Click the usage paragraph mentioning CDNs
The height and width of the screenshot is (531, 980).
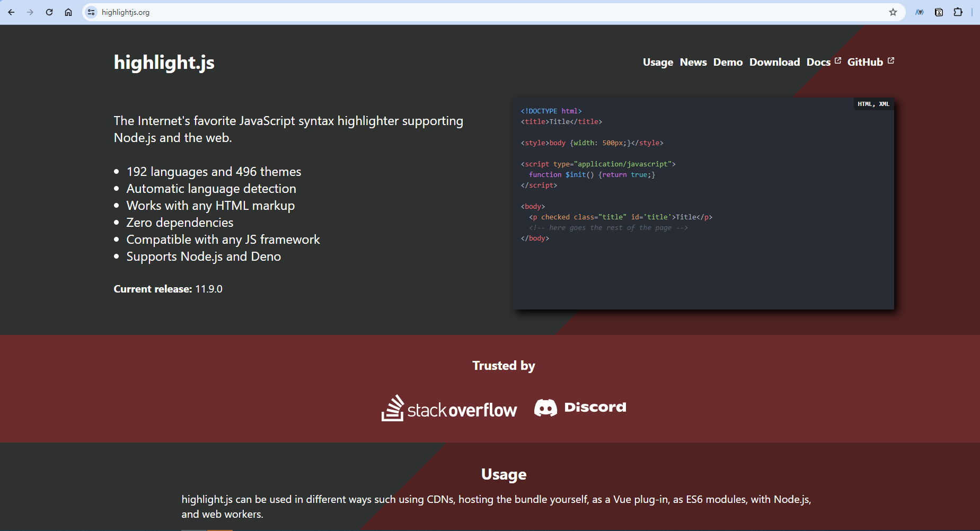(496, 507)
